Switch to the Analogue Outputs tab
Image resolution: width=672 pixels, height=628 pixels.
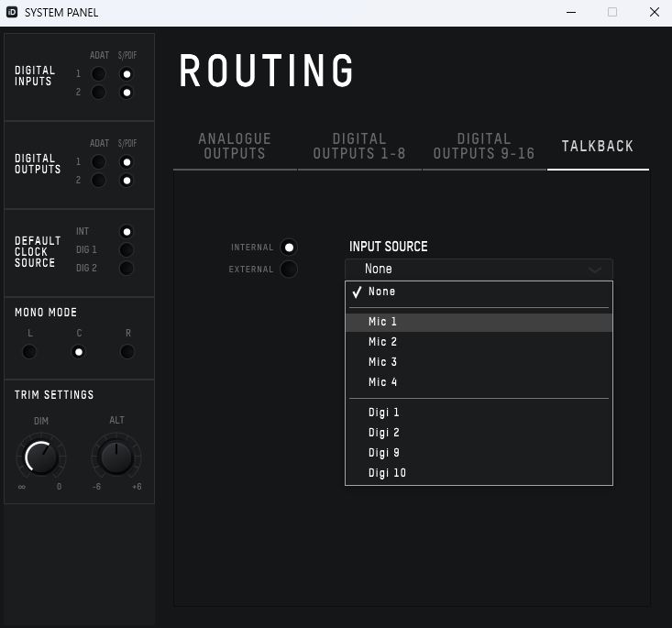pos(235,147)
